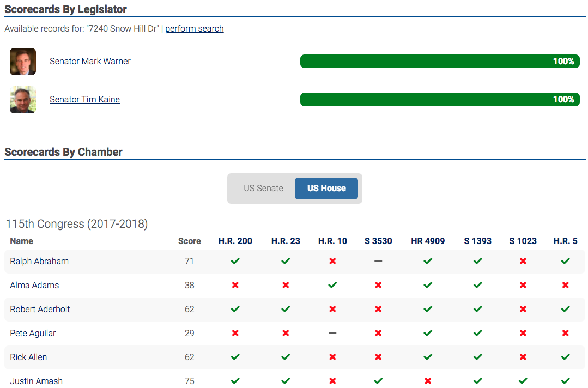
Task: Click the perform search link
Action: [x=195, y=28]
